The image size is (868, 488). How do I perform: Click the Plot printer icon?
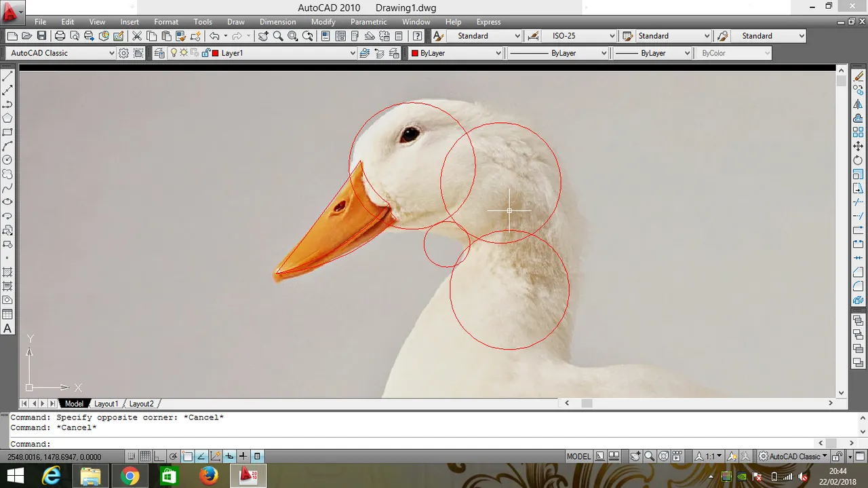point(60,36)
